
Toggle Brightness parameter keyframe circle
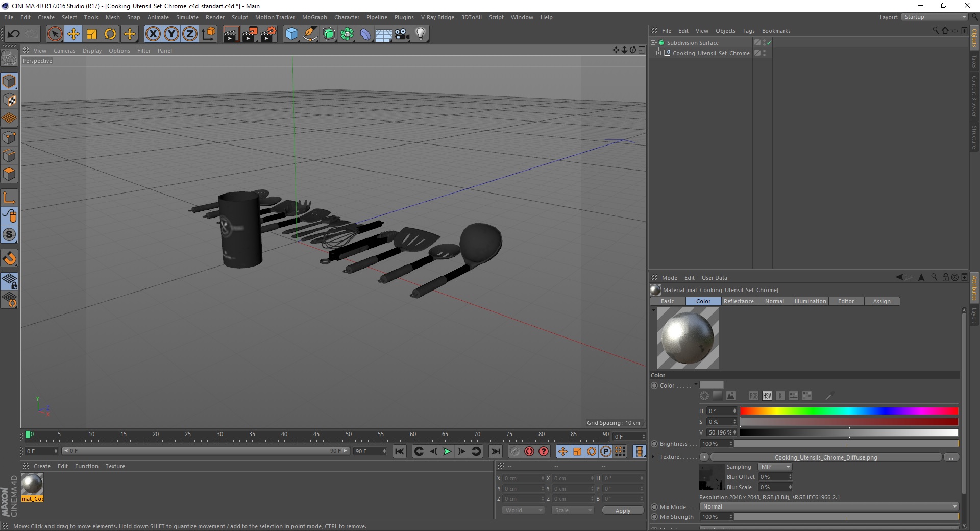coord(654,444)
